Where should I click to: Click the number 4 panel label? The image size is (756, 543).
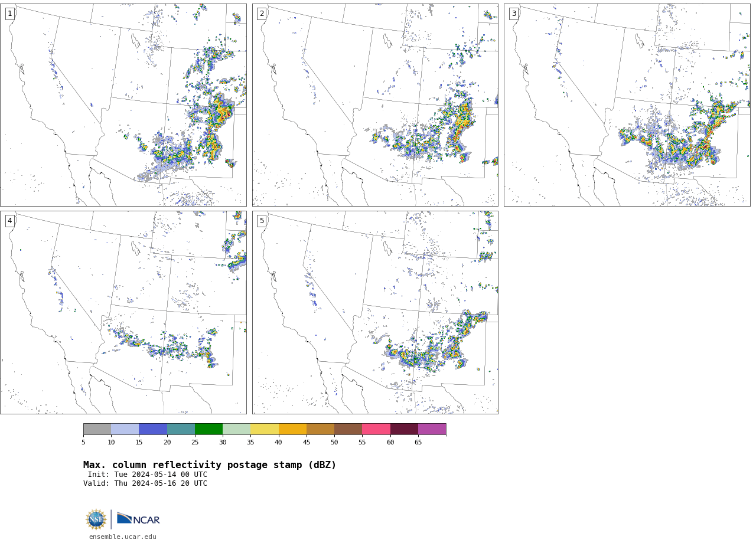pos(9,221)
